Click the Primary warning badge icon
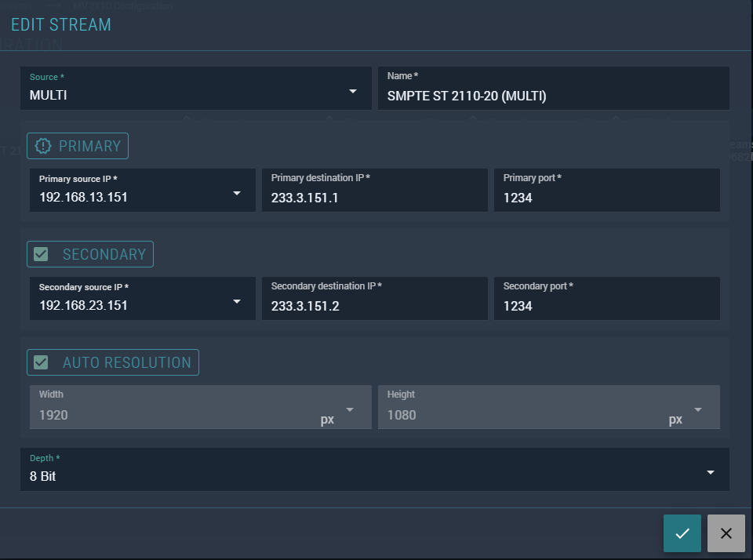This screenshot has height=560, width=753. [x=42, y=146]
